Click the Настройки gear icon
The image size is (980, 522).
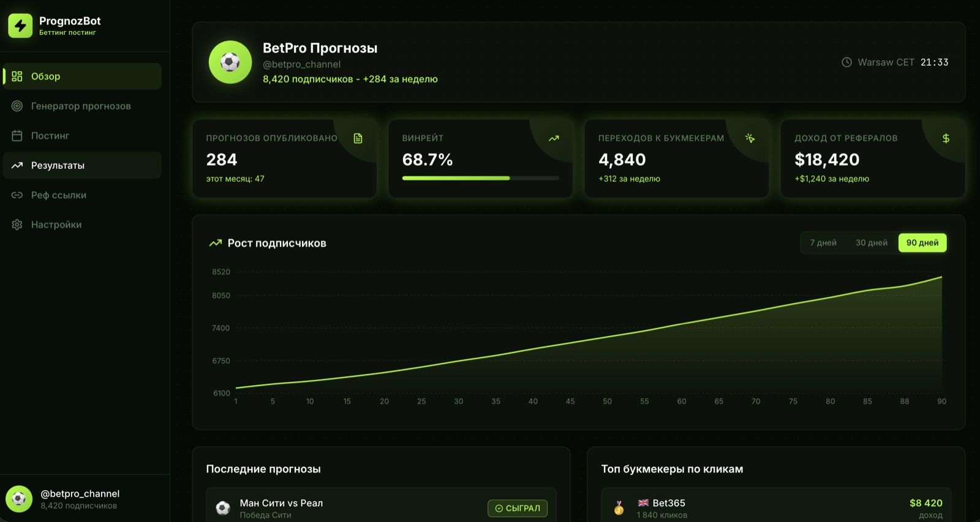coord(17,225)
